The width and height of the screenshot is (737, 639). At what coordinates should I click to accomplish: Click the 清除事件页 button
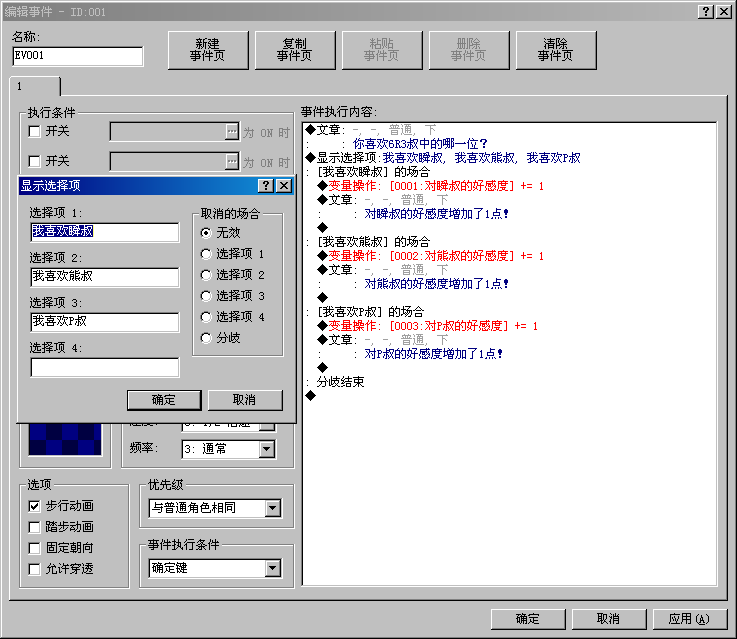(x=556, y=50)
